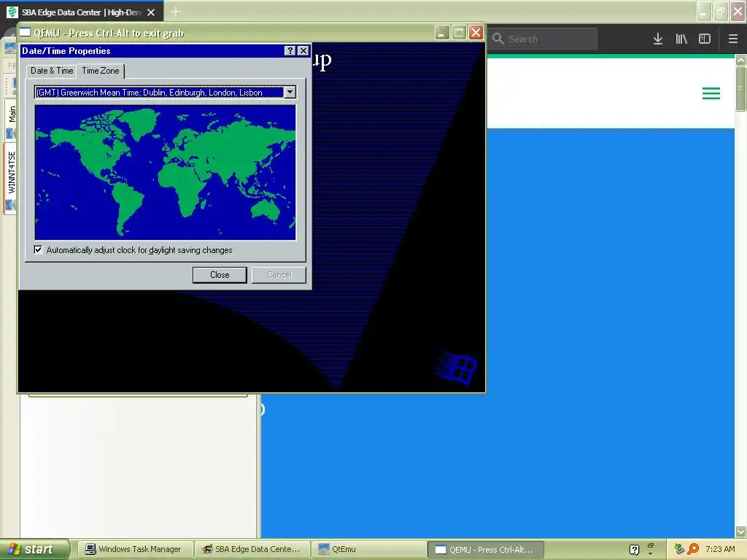Close the SBA Edge Data Center tab
The width and height of the screenshot is (747, 560).
coord(151,12)
